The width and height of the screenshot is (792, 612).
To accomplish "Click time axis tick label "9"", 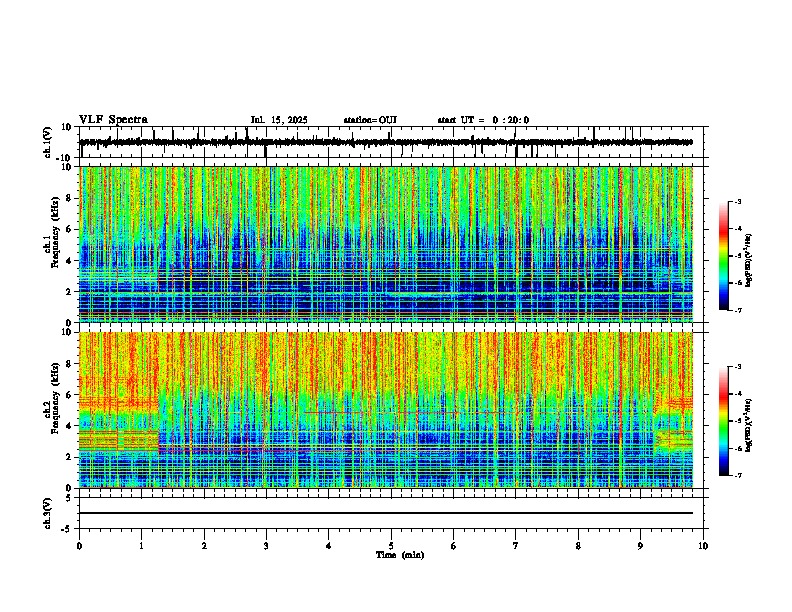I will pos(640,546).
